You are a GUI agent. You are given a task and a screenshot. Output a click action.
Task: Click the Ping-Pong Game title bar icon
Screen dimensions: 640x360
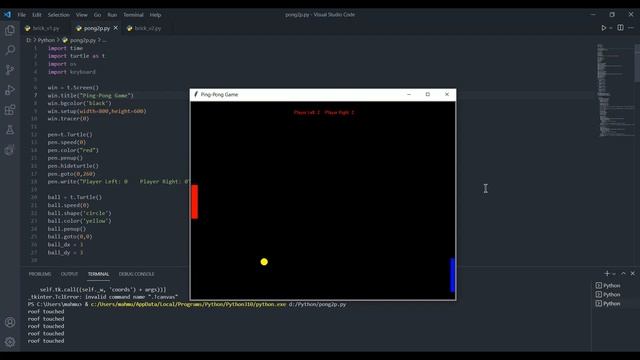tap(196, 94)
